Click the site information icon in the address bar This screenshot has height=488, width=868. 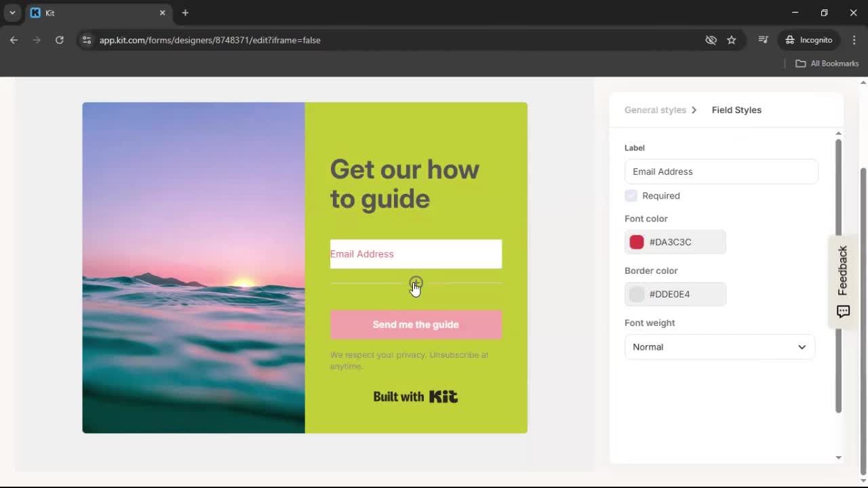click(x=87, y=40)
